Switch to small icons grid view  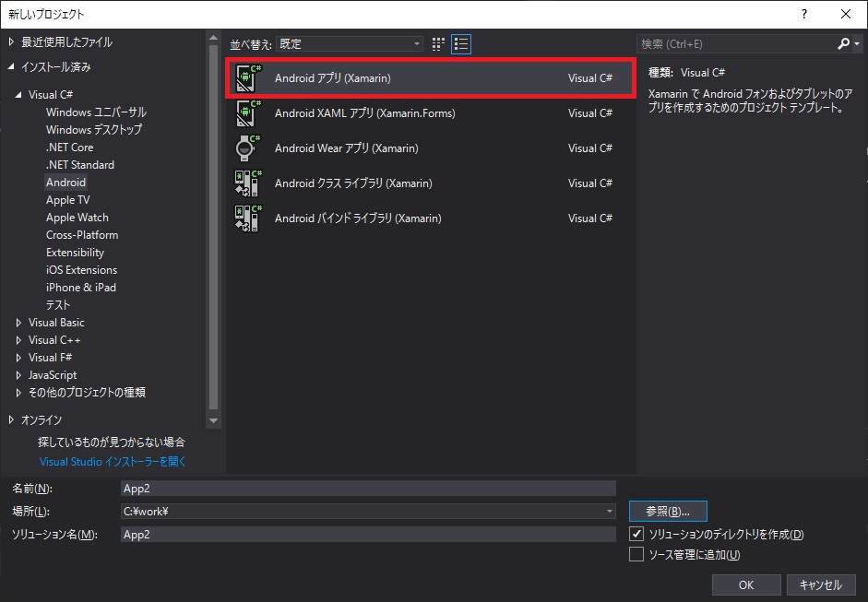438,44
